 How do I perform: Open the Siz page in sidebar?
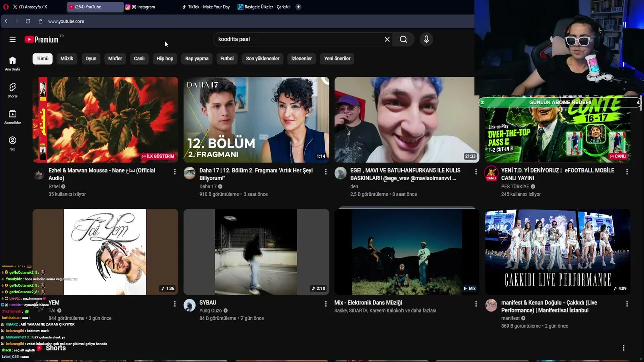pyautogui.click(x=12, y=143)
